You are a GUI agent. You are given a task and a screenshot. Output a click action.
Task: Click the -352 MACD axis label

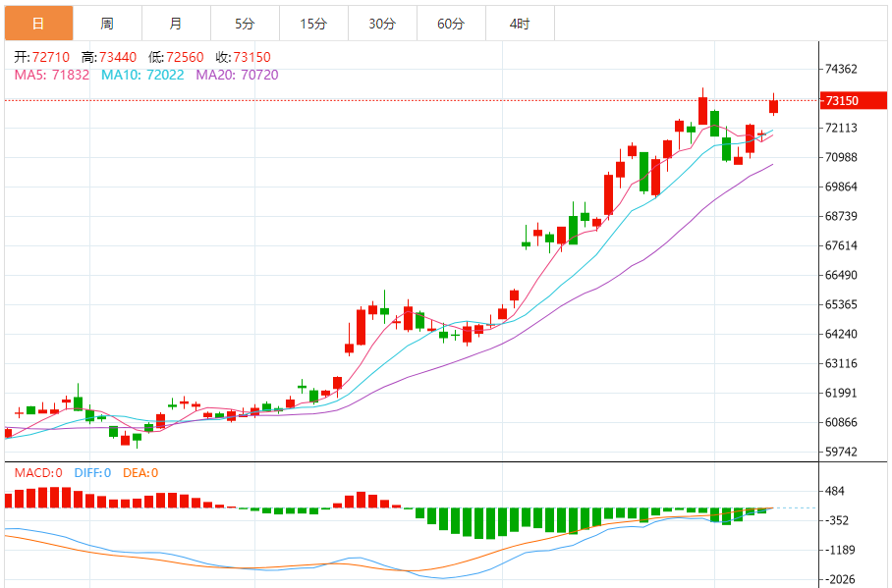pyautogui.click(x=837, y=521)
